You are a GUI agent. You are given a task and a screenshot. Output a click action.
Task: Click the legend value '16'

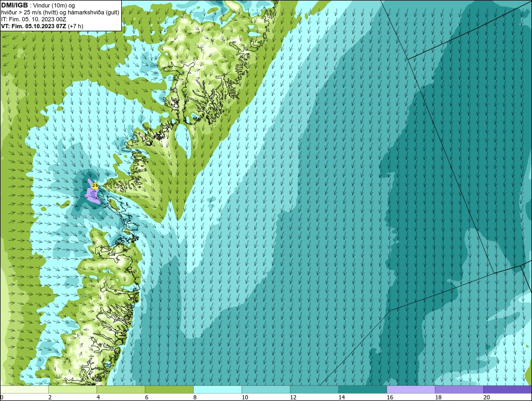(390, 397)
